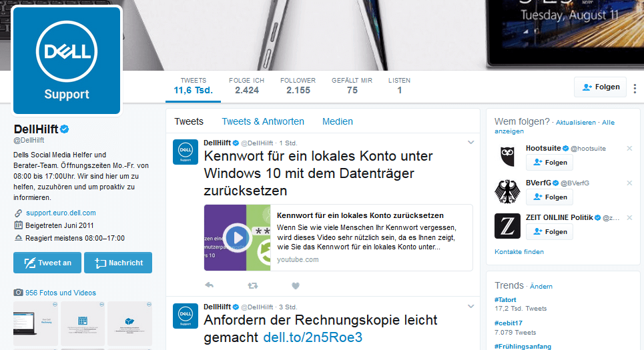644x350 pixels.
Task: Click camera icon beside Fotos und Videos
Action: tap(18, 293)
